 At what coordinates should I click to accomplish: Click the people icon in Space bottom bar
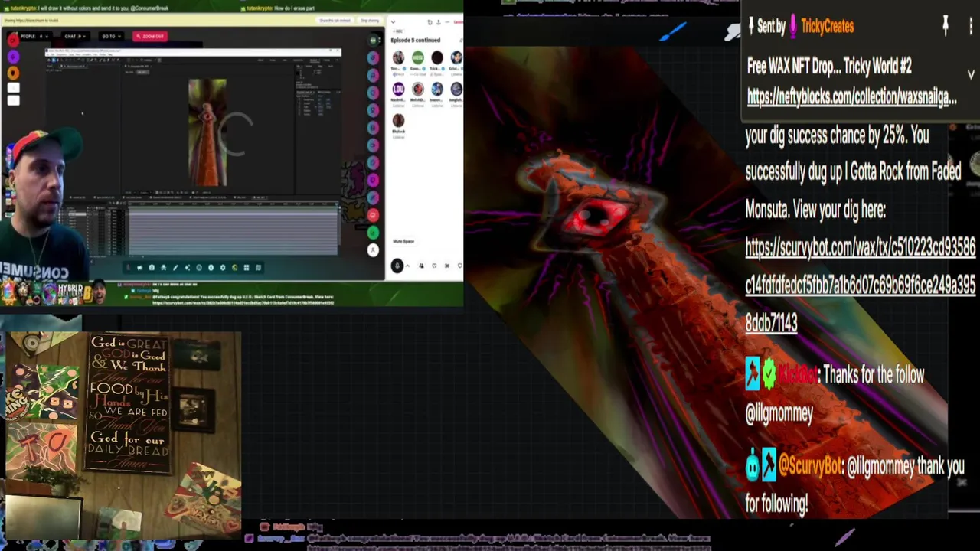tap(421, 266)
